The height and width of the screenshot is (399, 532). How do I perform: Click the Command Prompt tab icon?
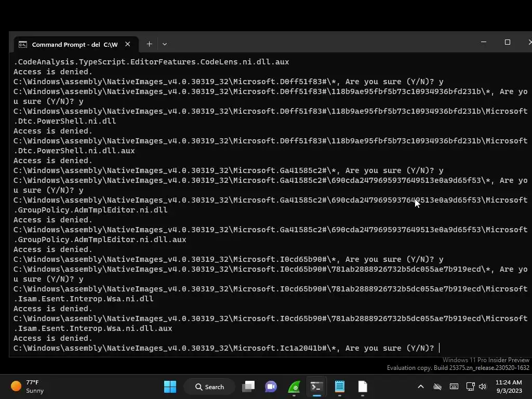tap(23, 45)
